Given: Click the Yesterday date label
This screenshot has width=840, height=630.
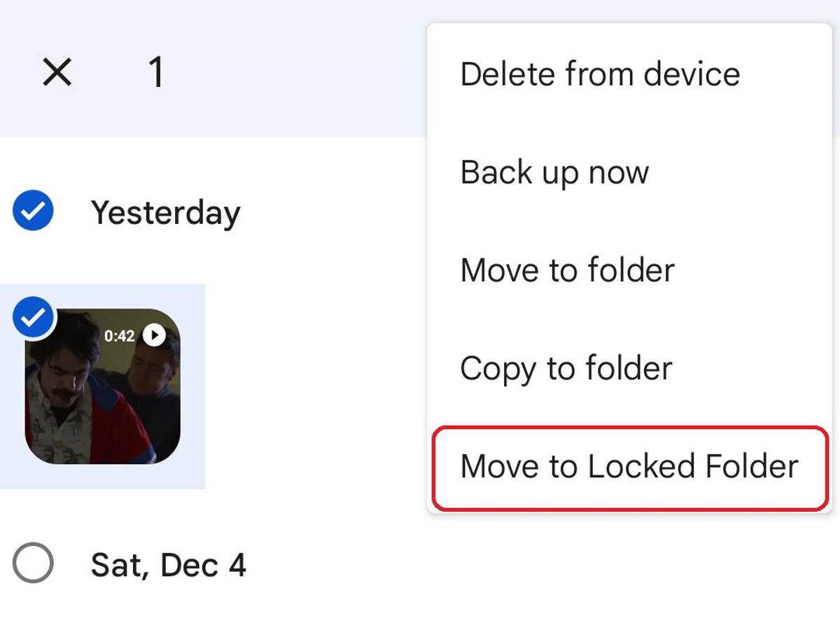Looking at the screenshot, I should pyautogui.click(x=165, y=212).
